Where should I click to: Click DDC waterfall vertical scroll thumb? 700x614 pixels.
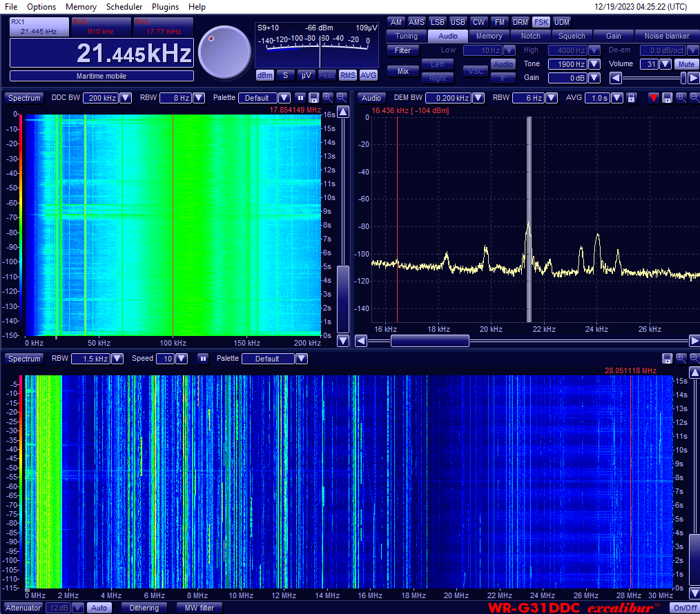[343, 299]
